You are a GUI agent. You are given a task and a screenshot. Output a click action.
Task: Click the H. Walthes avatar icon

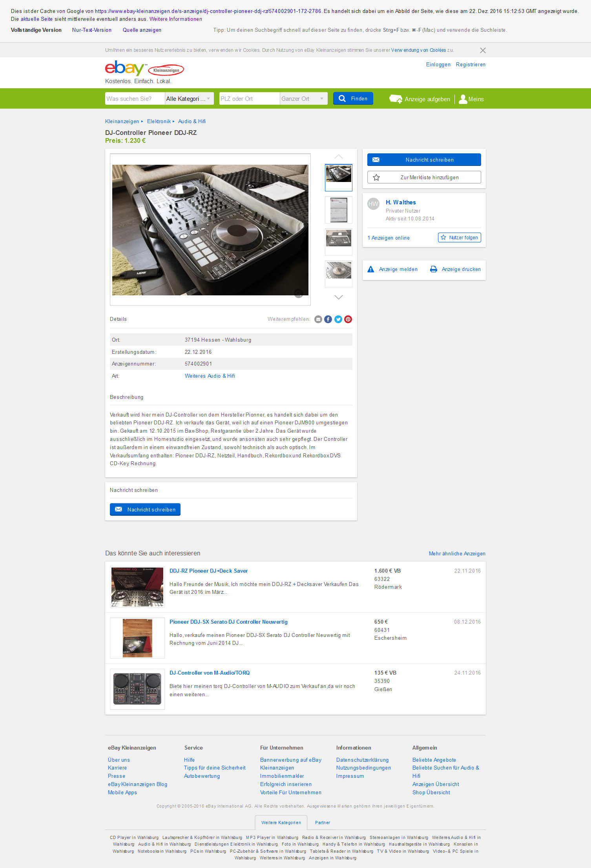[x=373, y=204]
